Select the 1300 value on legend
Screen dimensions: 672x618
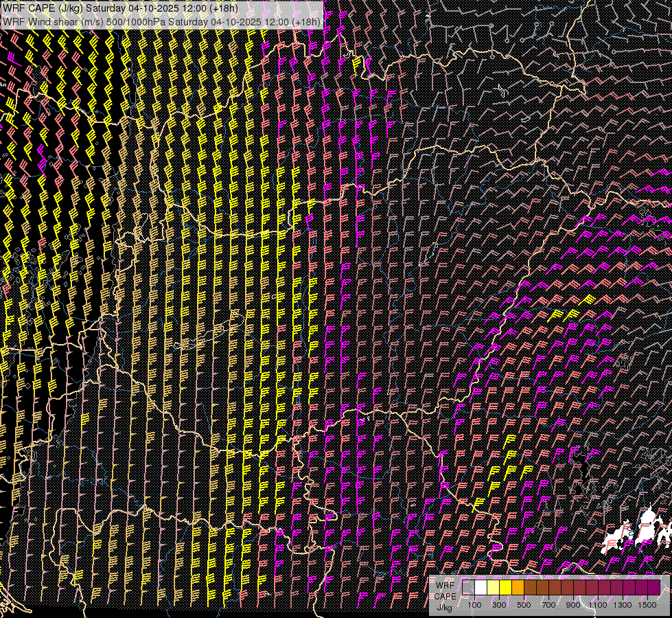click(623, 605)
